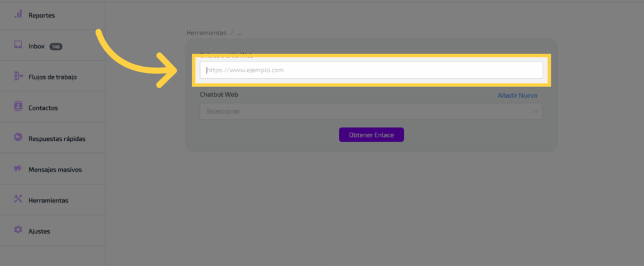Open the Mensajes masivos menu label

pos(55,169)
